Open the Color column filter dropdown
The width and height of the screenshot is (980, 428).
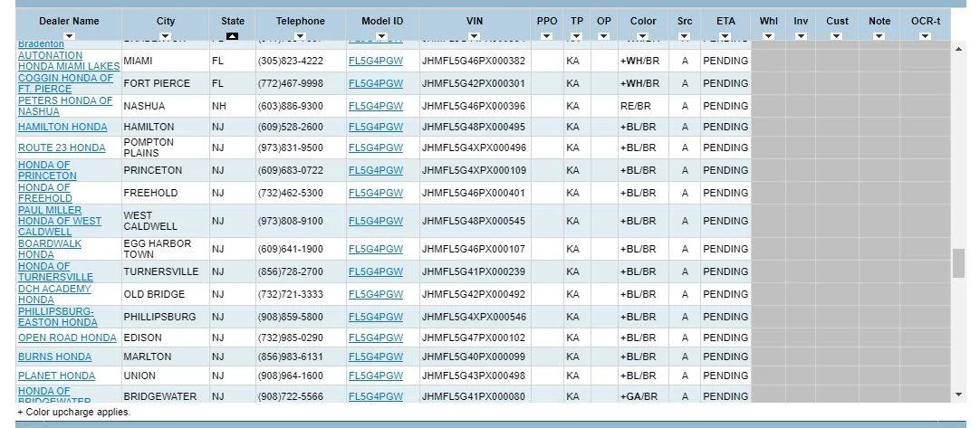[x=643, y=36]
